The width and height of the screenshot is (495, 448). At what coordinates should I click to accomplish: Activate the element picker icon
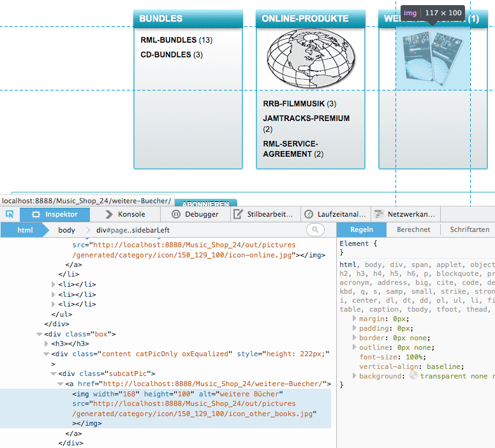click(x=10, y=215)
